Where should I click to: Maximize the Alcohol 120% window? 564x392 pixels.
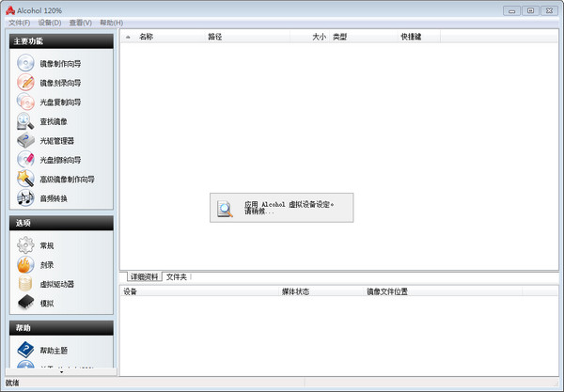point(530,10)
